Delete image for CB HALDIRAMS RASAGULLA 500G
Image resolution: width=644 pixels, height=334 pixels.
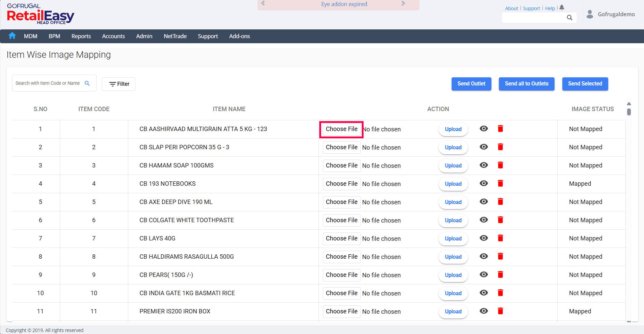501,256
